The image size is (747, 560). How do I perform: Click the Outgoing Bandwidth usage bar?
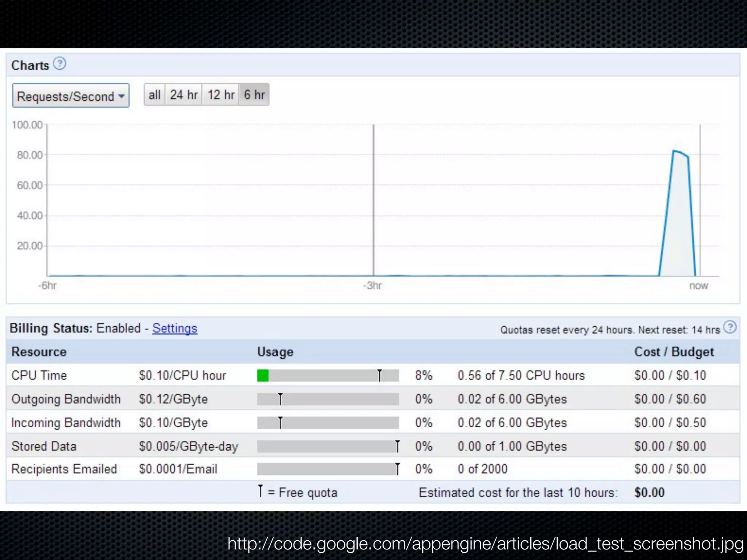point(328,399)
